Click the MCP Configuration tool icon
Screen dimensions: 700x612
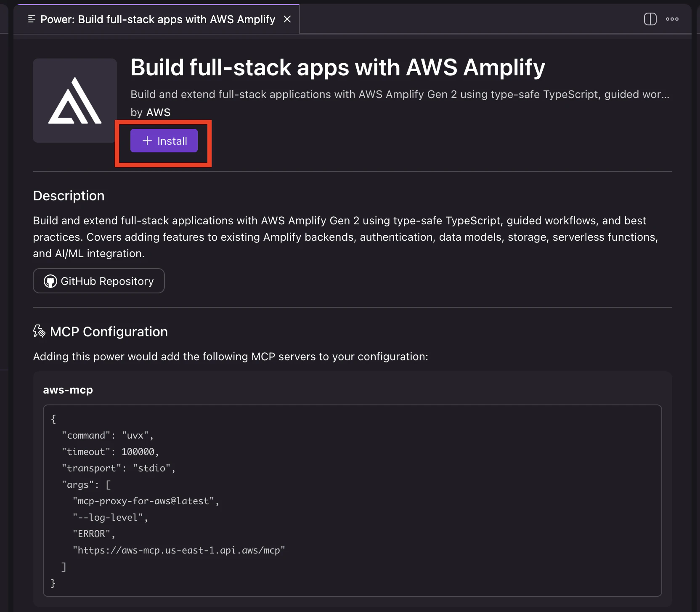click(39, 331)
